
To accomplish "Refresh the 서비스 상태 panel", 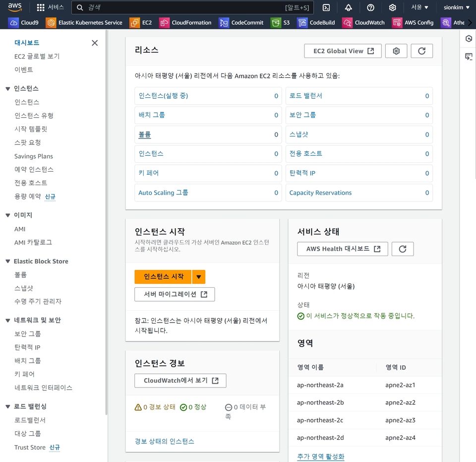I will [403, 249].
